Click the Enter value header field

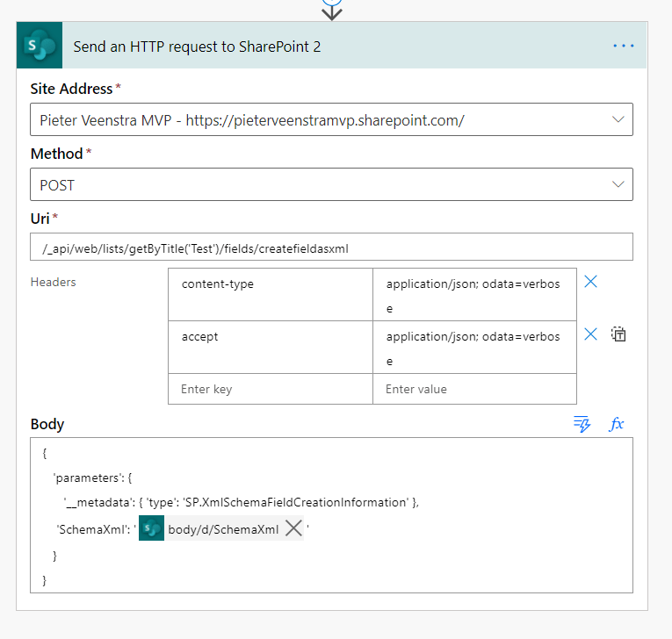[474, 389]
